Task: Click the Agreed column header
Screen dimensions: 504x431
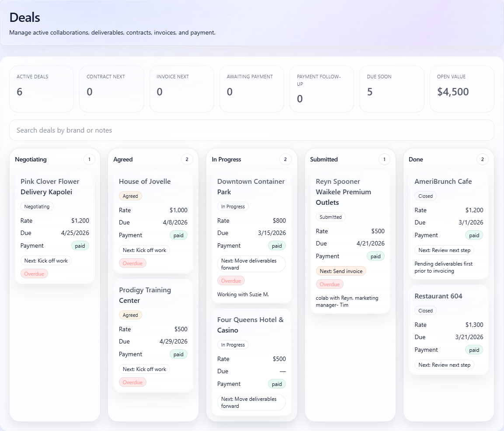Action: (x=123, y=159)
